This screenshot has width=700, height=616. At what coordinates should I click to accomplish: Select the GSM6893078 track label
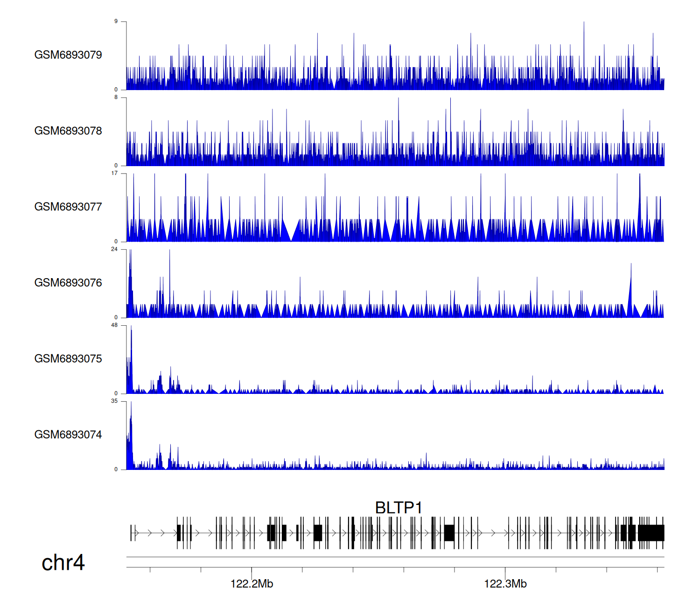[68, 131]
